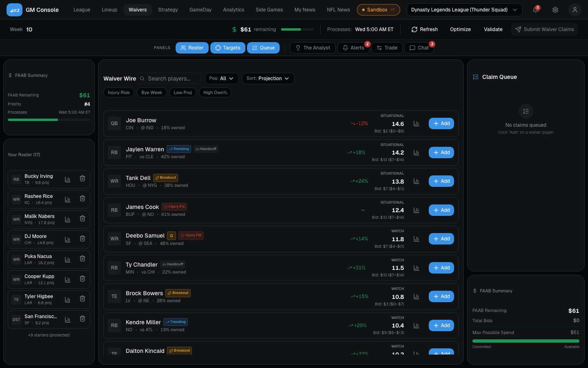This screenshot has height=368, width=588.
Task: View stats chart for Tank Dell
Action: coord(416,181)
